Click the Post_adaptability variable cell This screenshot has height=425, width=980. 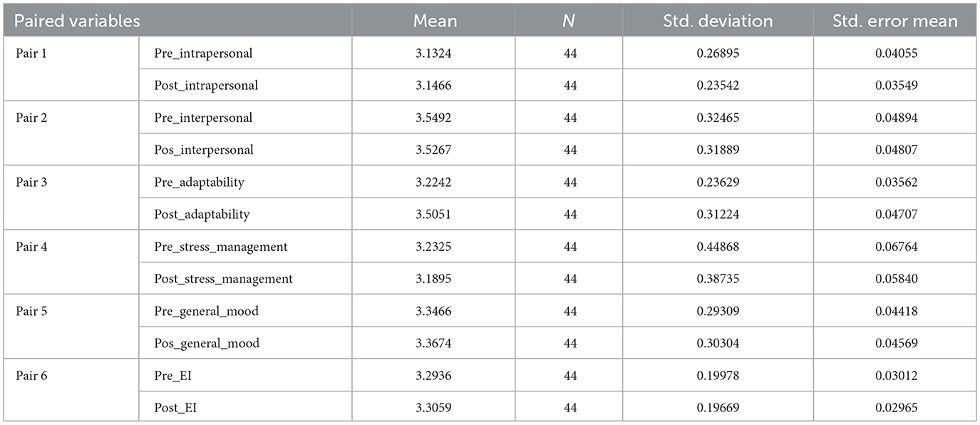pos(202,214)
